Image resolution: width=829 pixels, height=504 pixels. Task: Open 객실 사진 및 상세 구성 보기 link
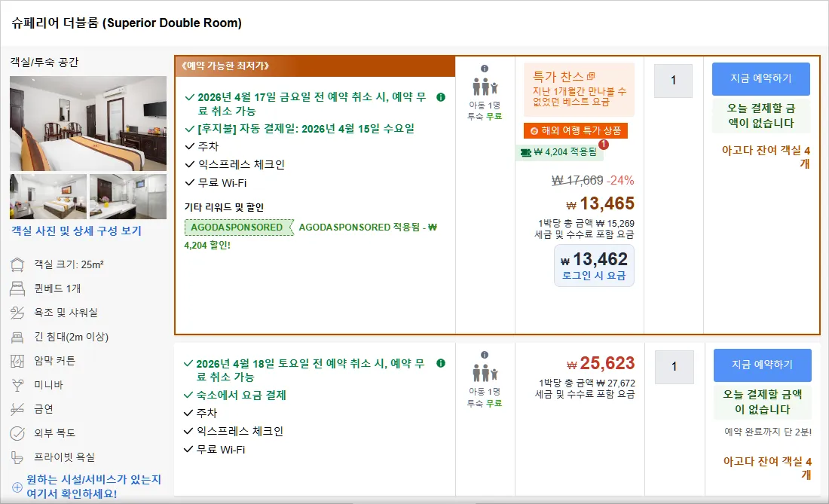coord(77,231)
